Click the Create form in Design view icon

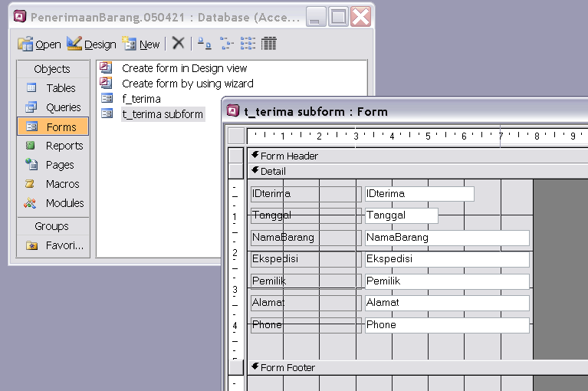tap(106, 67)
